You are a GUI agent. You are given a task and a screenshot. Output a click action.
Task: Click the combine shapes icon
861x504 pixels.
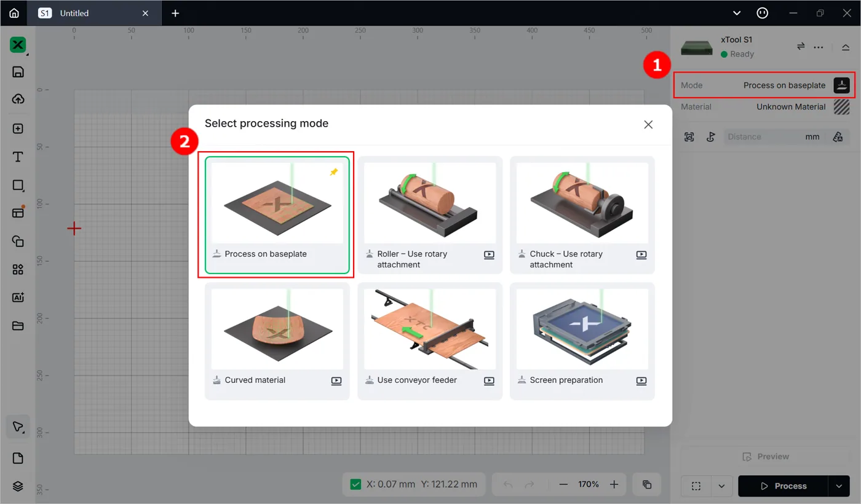pyautogui.click(x=18, y=241)
